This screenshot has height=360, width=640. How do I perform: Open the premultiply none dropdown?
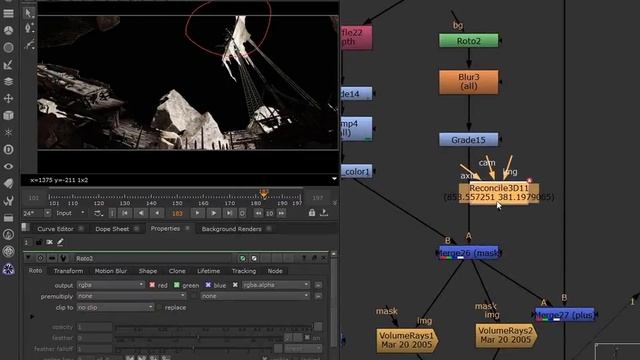pos(131,296)
